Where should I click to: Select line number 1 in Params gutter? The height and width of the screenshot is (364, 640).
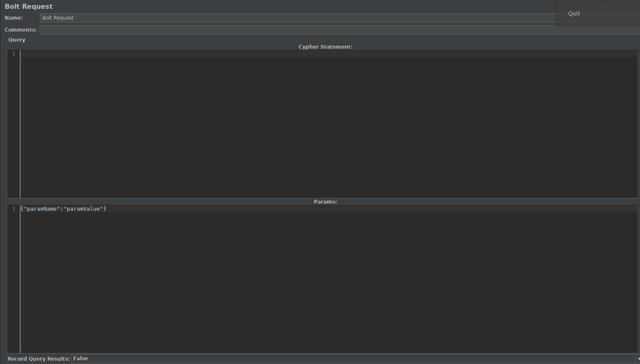click(13, 209)
